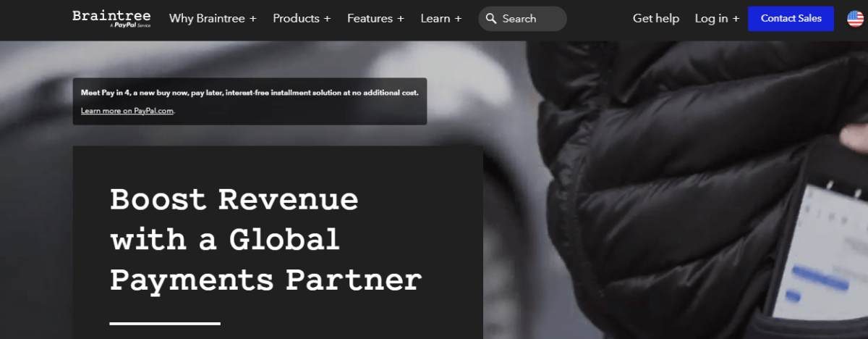Click the plus icon beside Features
The image size is (868, 339).
coord(400,19)
